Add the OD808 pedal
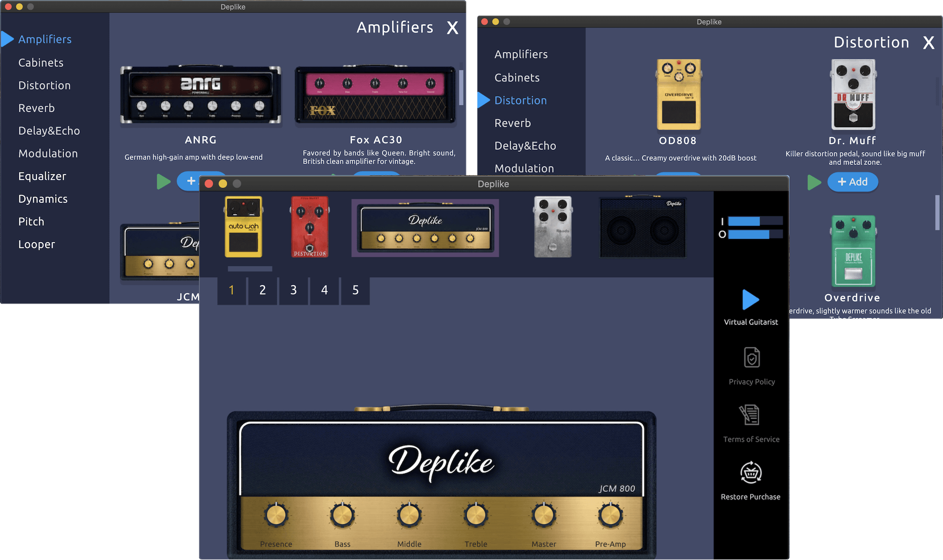This screenshot has height=560, width=943. [x=678, y=175]
